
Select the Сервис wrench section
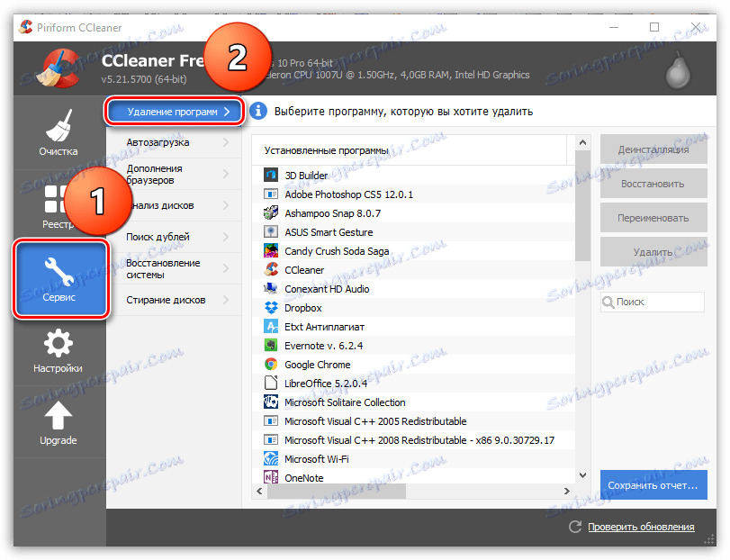[x=59, y=278]
